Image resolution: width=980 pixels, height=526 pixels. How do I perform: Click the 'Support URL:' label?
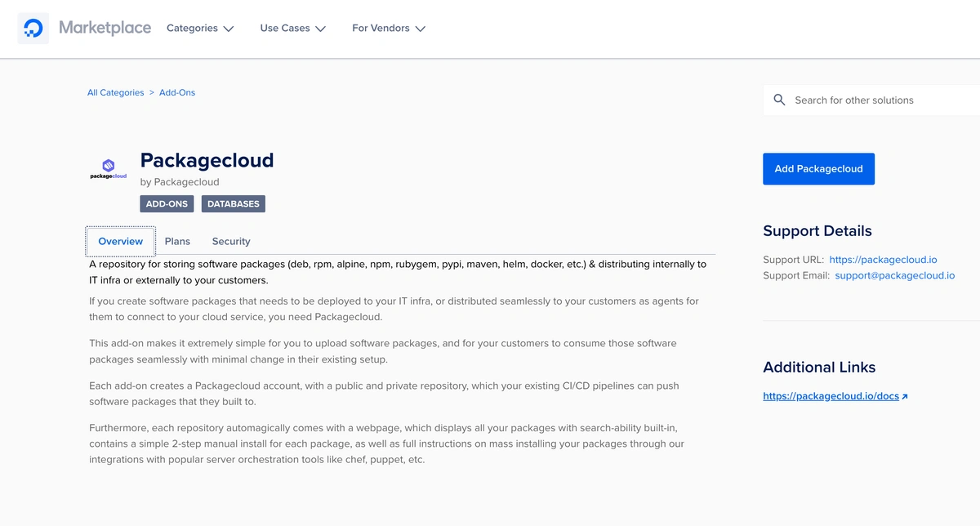click(793, 260)
